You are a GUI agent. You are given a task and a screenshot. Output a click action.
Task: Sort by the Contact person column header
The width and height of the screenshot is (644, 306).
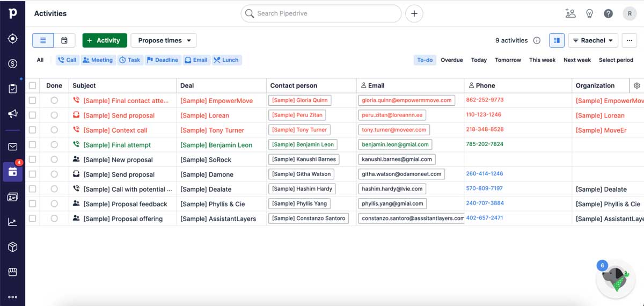point(294,85)
